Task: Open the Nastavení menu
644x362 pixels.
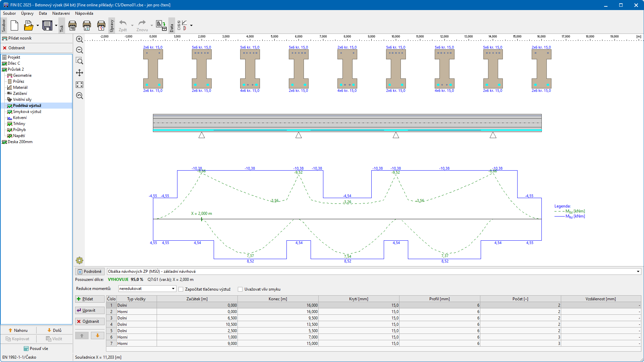Action: click(x=61, y=13)
